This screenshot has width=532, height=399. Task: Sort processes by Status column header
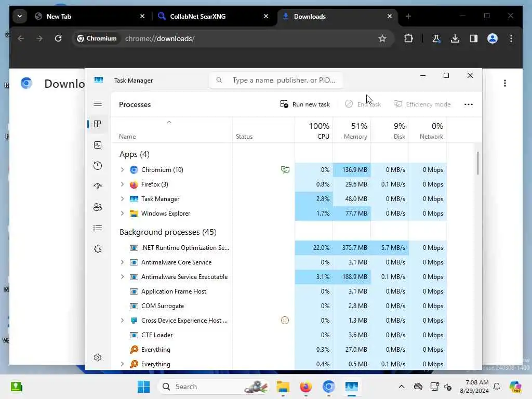tap(263, 130)
